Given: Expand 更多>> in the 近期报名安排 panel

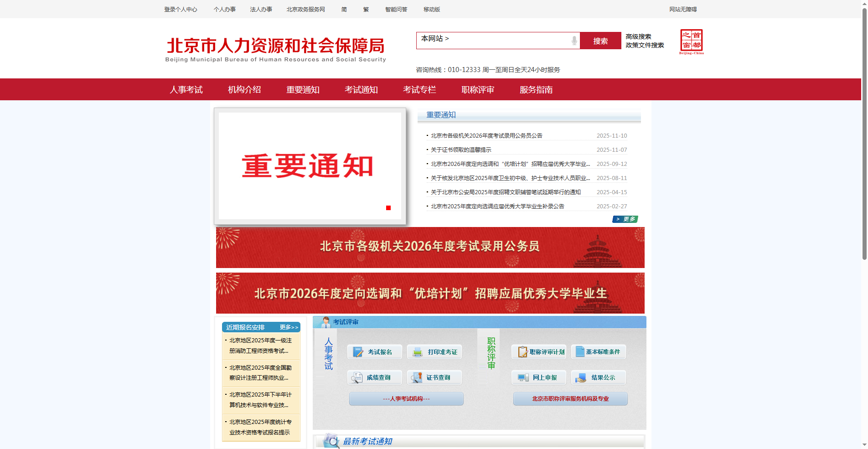Looking at the screenshot, I should [x=288, y=327].
